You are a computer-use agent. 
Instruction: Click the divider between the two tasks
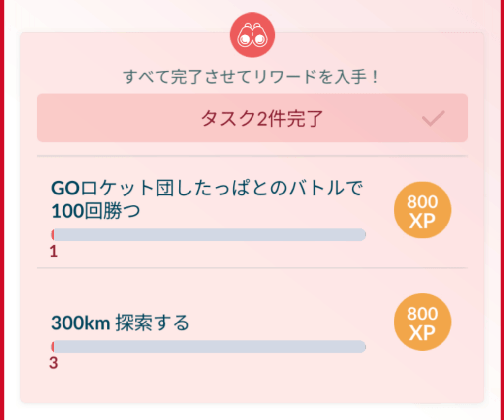(252, 268)
